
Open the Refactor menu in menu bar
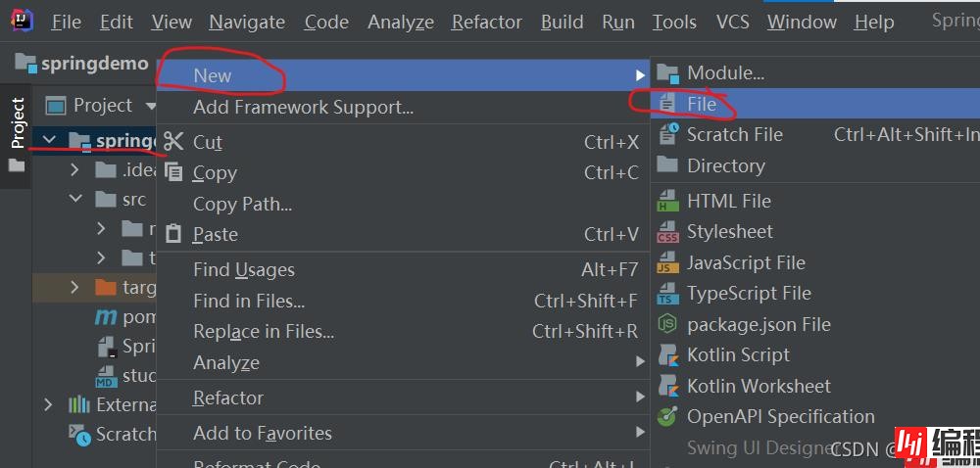486,22
